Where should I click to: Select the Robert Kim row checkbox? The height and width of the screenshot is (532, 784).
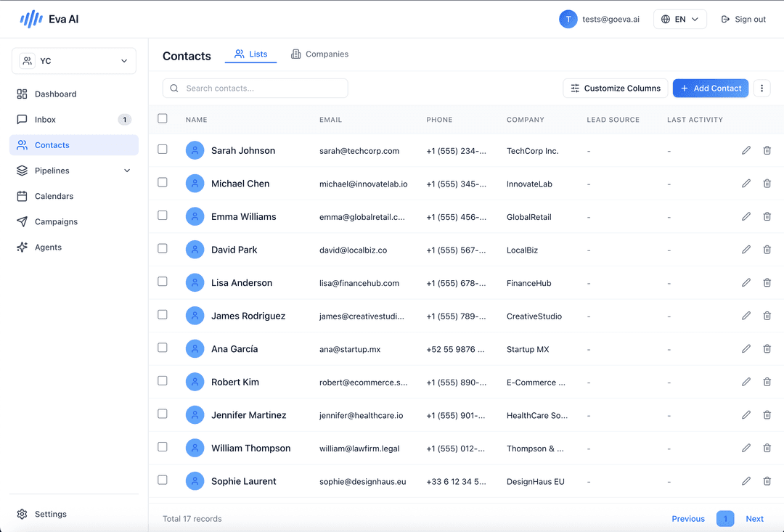163,381
